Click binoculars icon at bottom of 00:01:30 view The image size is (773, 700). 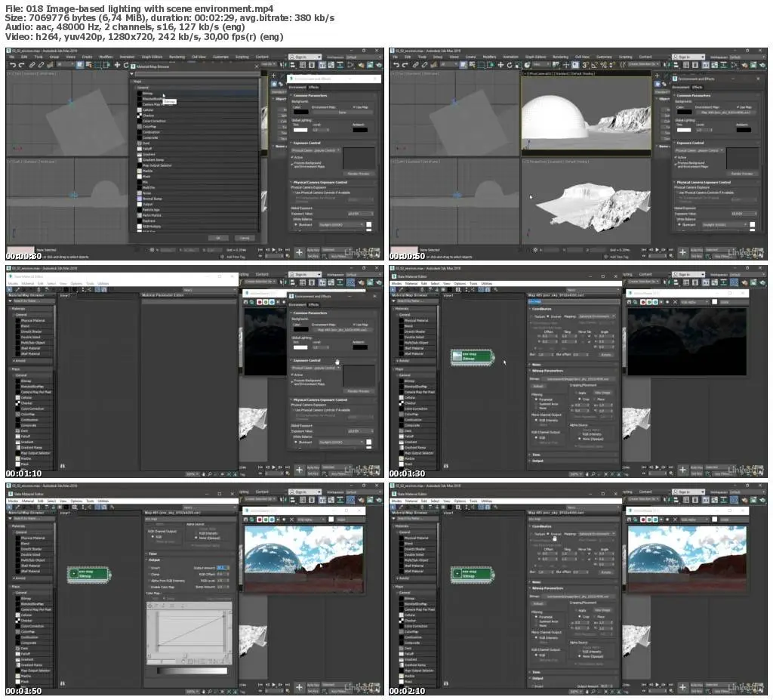coord(445,466)
